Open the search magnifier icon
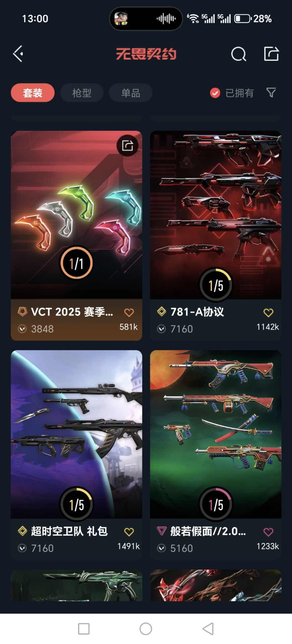This screenshot has width=292, height=644. 238,54
